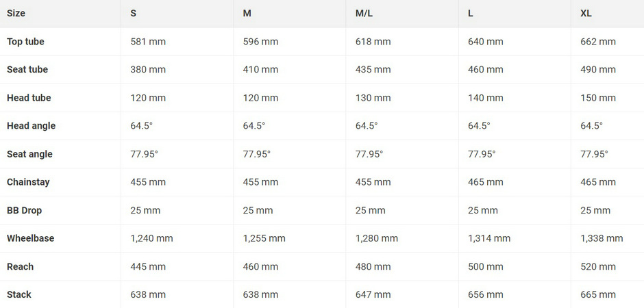Select the Chainstay row label

click(28, 182)
